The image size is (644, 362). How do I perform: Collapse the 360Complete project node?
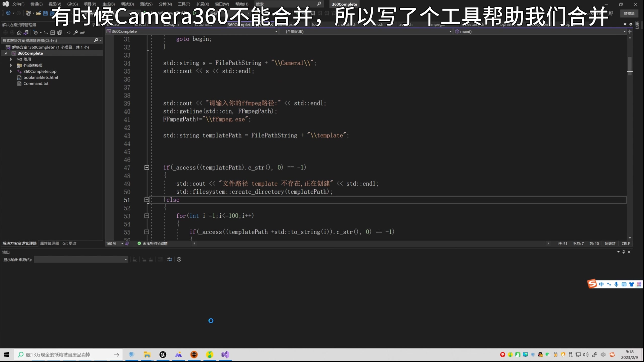6,53
